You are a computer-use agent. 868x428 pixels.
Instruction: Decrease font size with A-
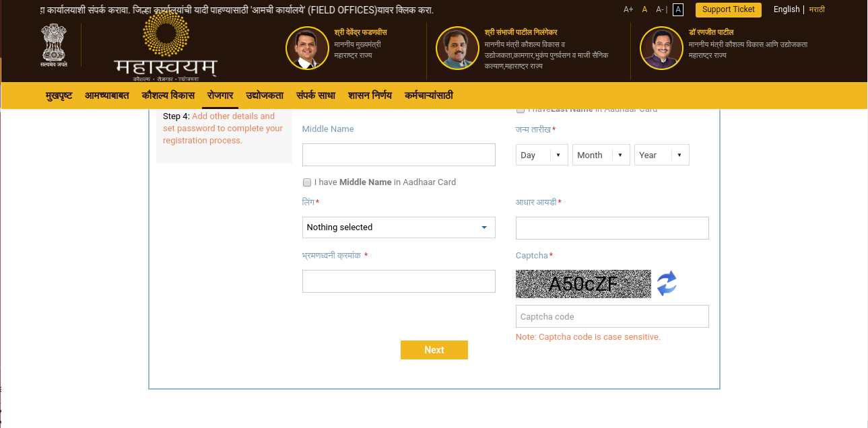(x=661, y=9)
